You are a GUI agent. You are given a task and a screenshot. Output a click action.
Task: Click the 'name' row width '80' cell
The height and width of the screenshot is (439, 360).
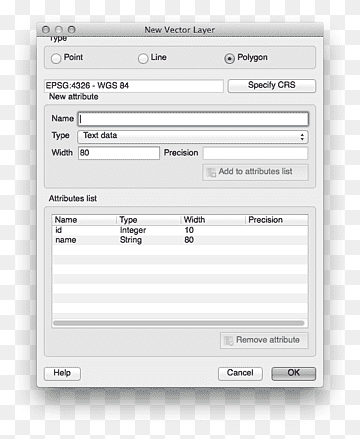[189, 240]
